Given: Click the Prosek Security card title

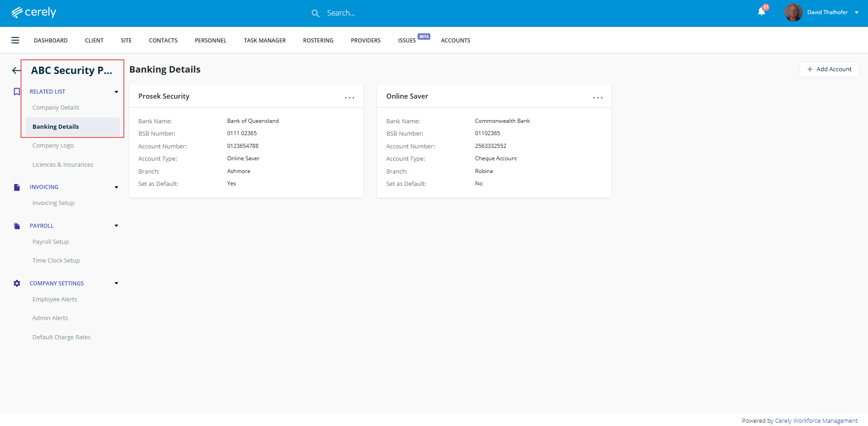Looking at the screenshot, I should tap(164, 96).
